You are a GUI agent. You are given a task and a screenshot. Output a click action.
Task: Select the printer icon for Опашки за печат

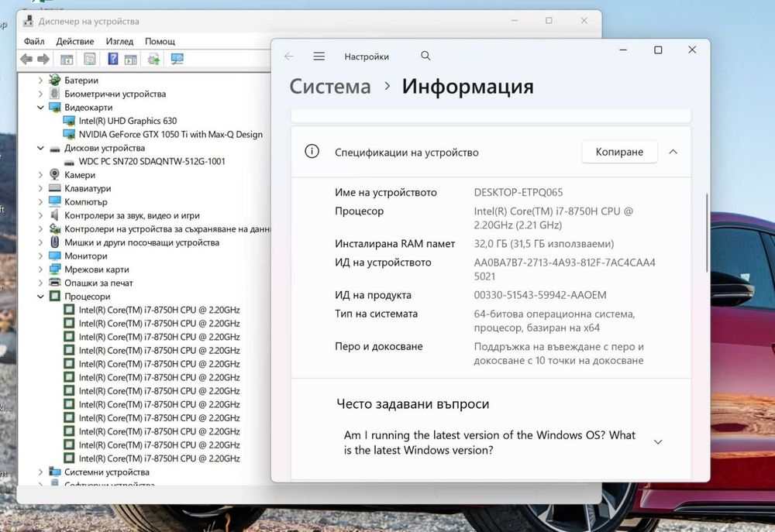[x=54, y=283]
